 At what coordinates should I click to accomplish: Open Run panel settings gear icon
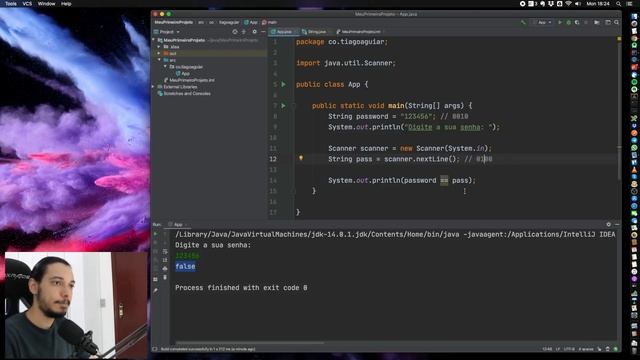609,224
